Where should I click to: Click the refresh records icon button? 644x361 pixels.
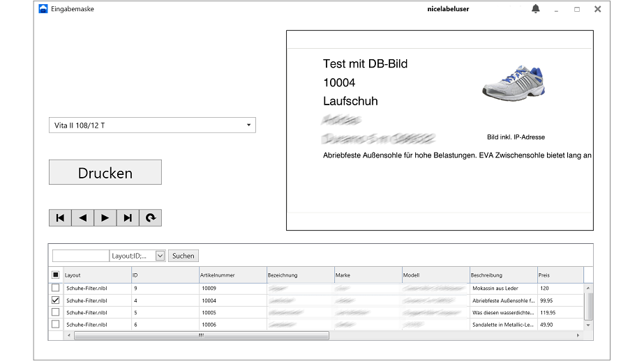pyautogui.click(x=150, y=217)
